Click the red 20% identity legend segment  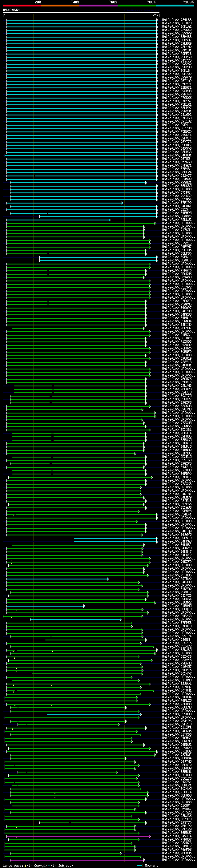click(x=22, y=6)
